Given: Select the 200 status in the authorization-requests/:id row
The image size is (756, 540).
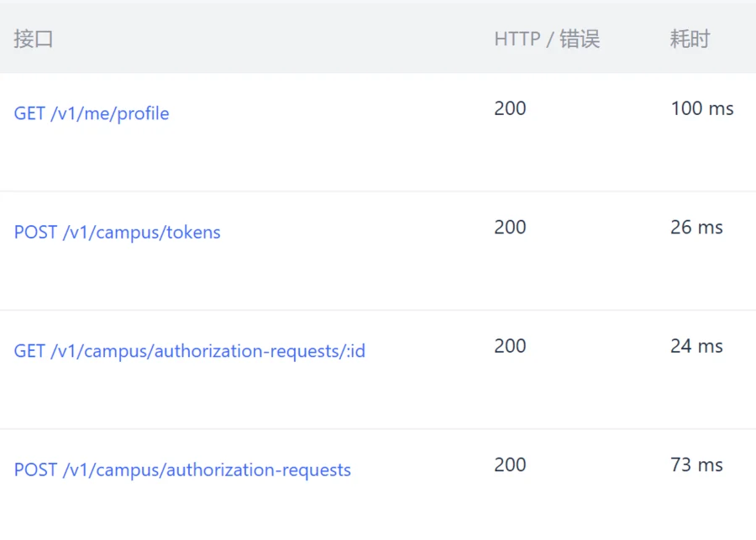Looking at the screenshot, I should tap(510, 346).
